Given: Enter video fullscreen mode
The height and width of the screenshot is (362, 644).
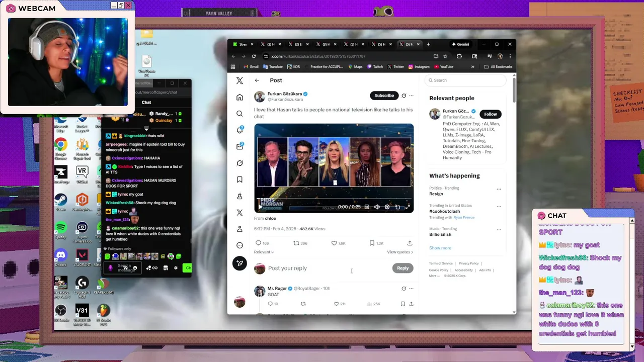Looking at the screenshot, I should (408, 207).
